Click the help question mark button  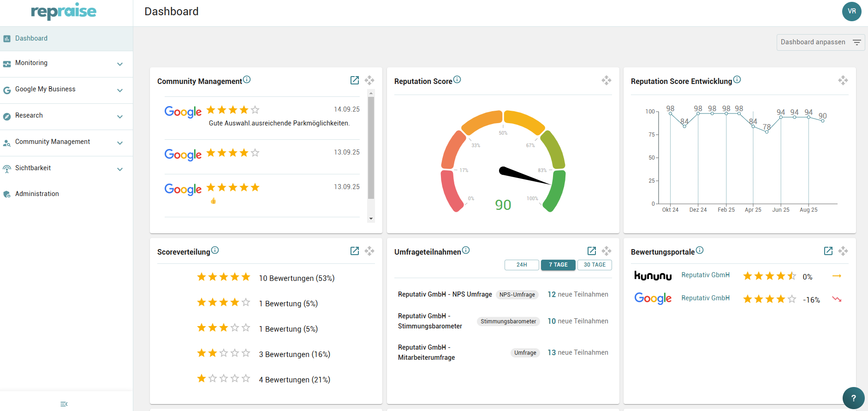tap(854, 398)
